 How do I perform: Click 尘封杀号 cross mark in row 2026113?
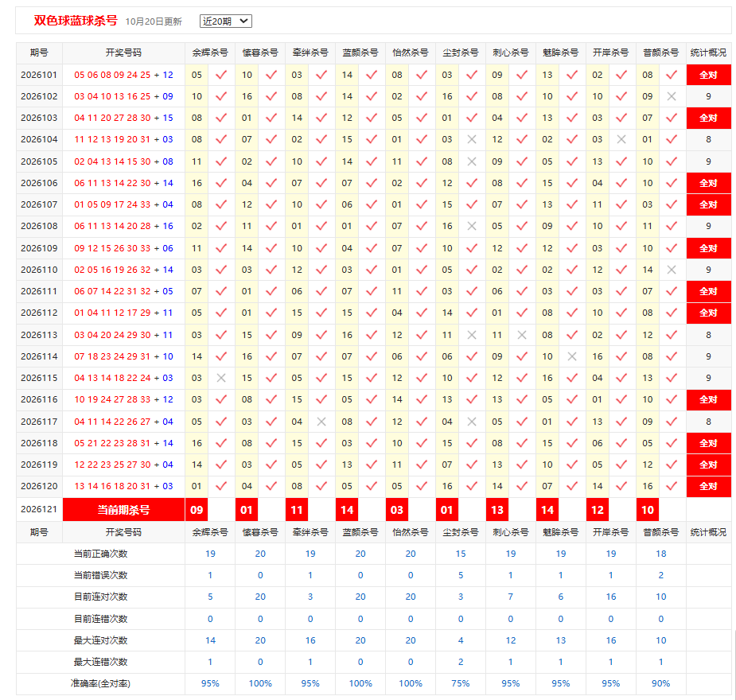pos(472,335)
